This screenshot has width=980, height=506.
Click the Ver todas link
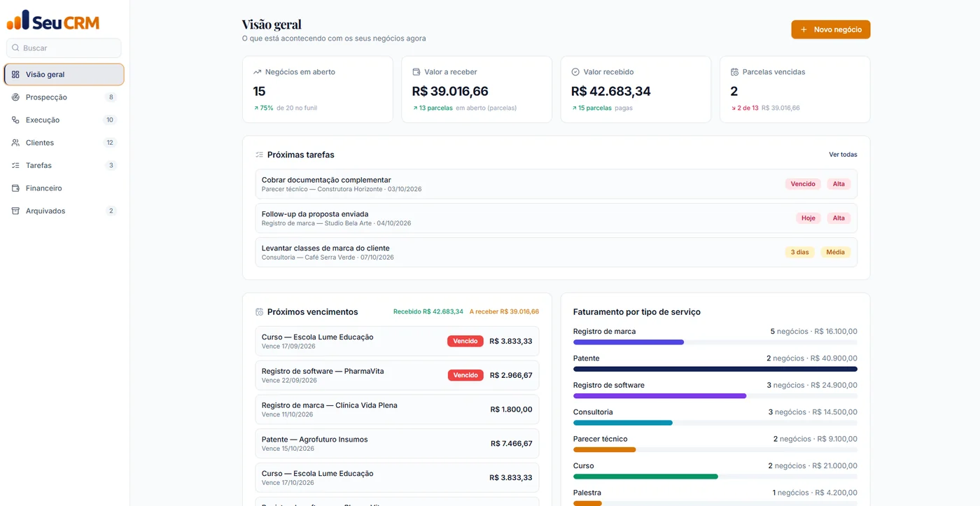(x=843, y=155)
